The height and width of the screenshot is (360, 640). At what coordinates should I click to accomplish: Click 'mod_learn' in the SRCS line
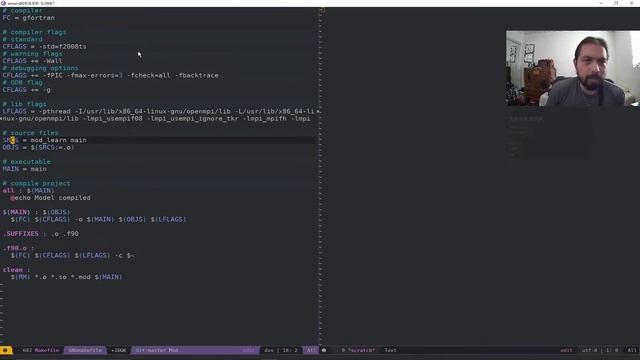click(x=48, y=140)
